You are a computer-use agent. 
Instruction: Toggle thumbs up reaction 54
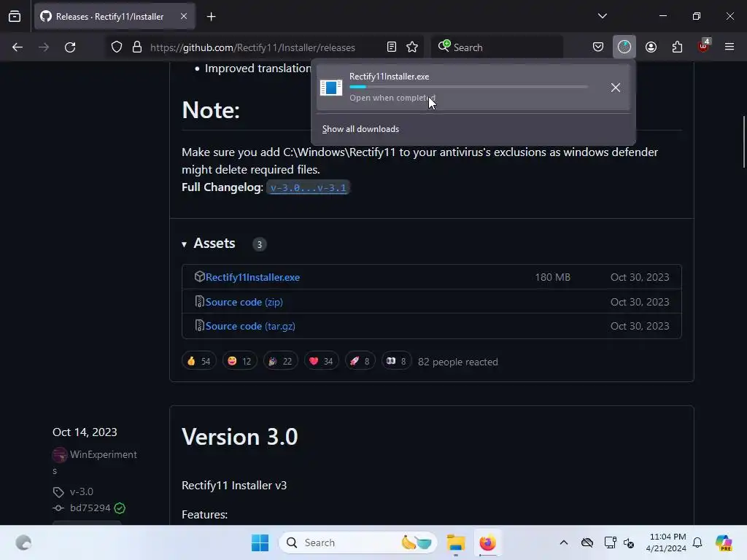(x=198, y=361)
